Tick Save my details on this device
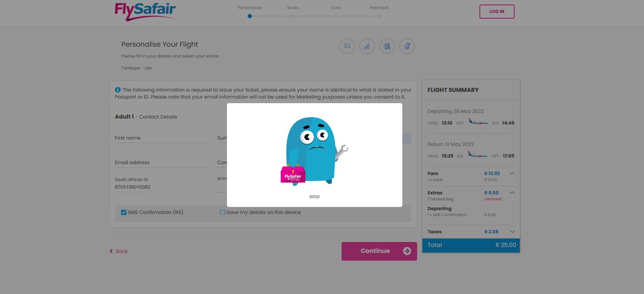The width and height of the screenshot is (644, 294). (x=223, y=212)
